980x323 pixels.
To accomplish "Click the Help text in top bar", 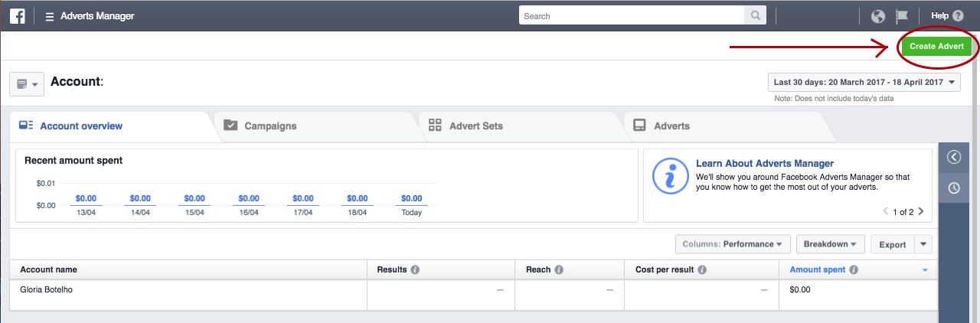I will pos(939,15).
